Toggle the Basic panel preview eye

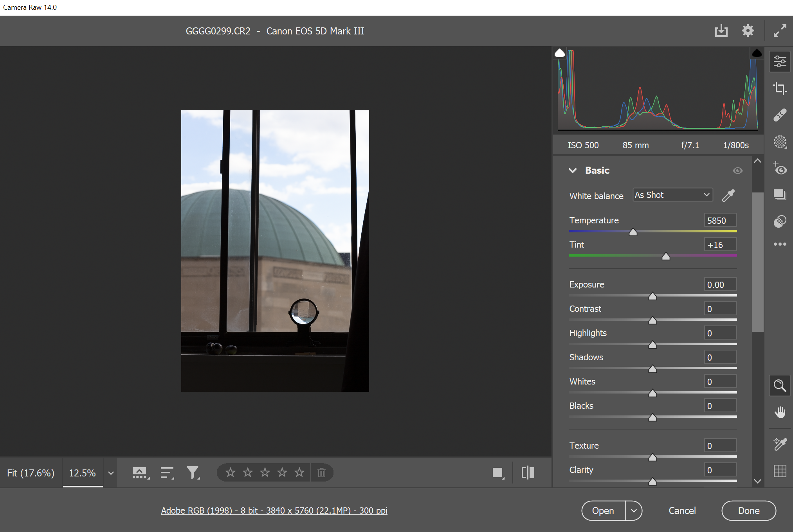(738, 171)
